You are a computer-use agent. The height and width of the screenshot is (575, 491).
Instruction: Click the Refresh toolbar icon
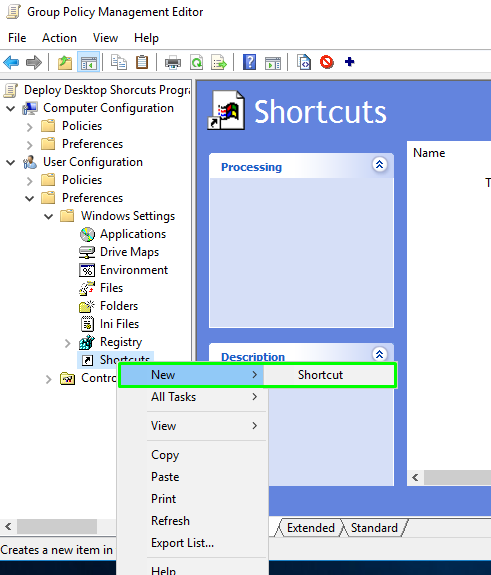click(x=197, y=62)
